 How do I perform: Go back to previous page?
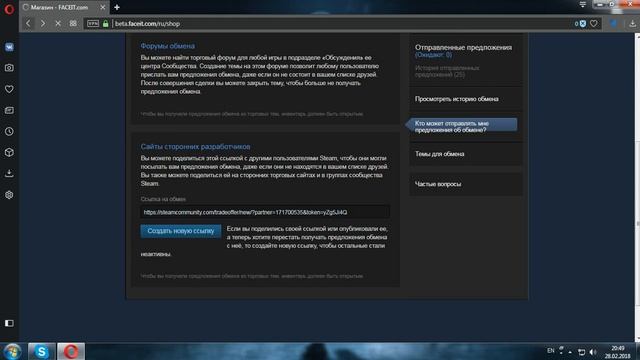click(x=28, y=24)
